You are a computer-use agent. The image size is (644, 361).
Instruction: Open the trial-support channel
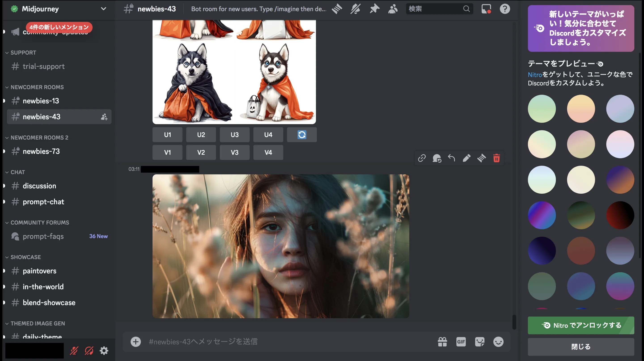(x=59, y=66)
